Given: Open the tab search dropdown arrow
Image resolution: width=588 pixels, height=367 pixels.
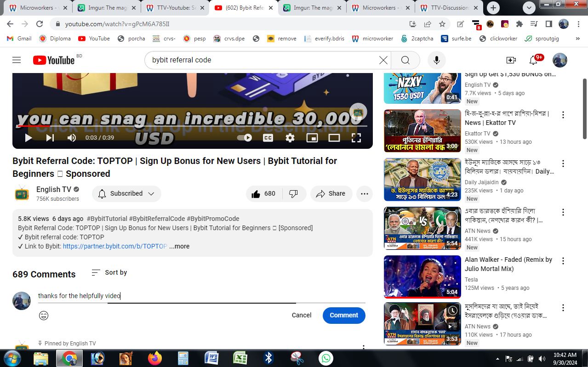Looking at the screenshot, I should (x=529, y=7).
